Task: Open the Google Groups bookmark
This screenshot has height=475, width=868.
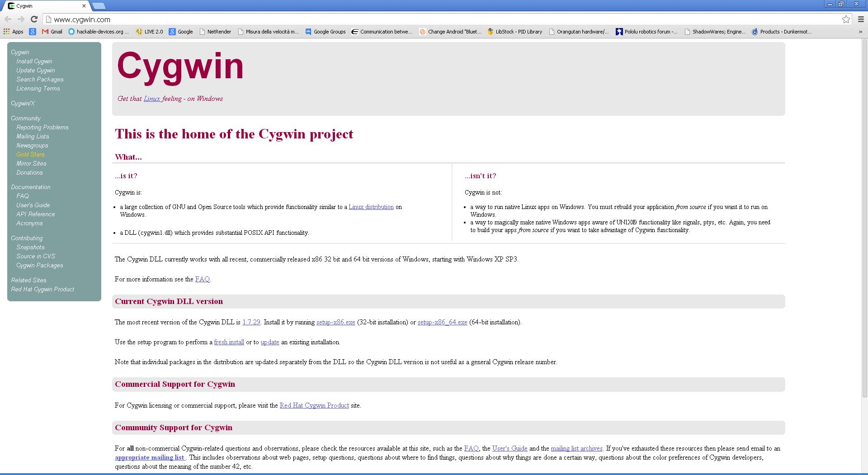Action: [x=325, y=32]
